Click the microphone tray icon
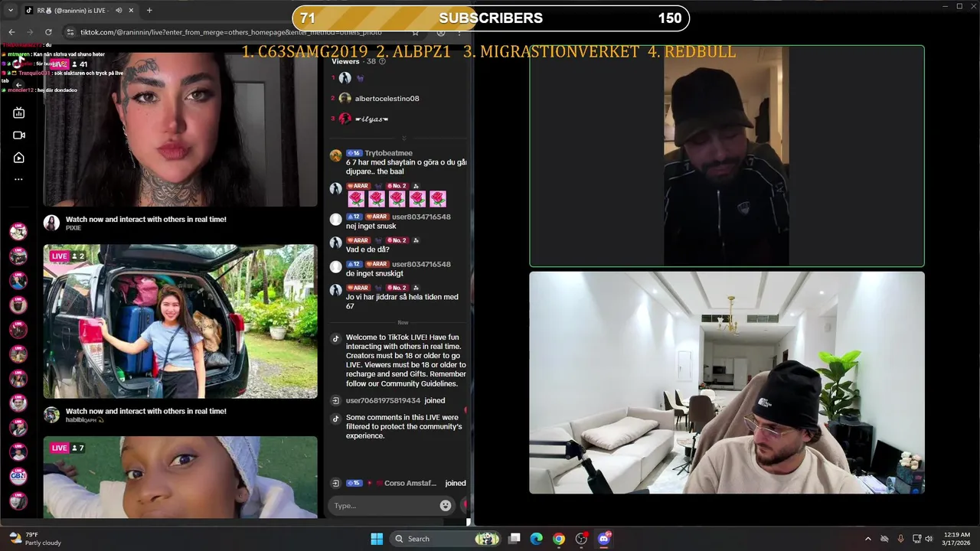Image resolution: width=980 pixels, height=551 pixels. click(x=901, y=539)
